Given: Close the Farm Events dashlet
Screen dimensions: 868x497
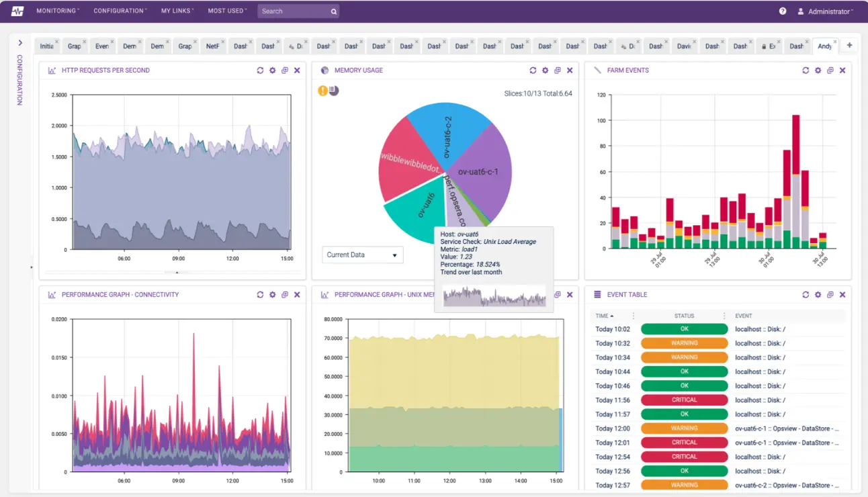Looking at the screenshot, I should [842, 70].
